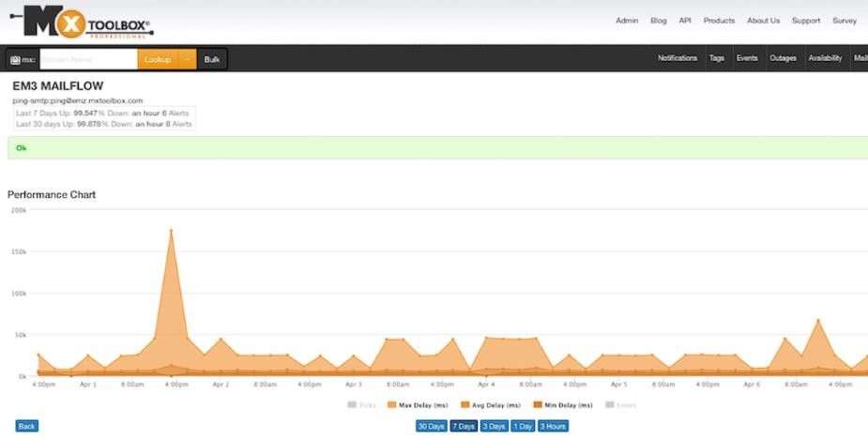Image resolution: width=868 pixels, height=439 pixels.
Task: Click the Bulk button
Action: coord(211,59)
